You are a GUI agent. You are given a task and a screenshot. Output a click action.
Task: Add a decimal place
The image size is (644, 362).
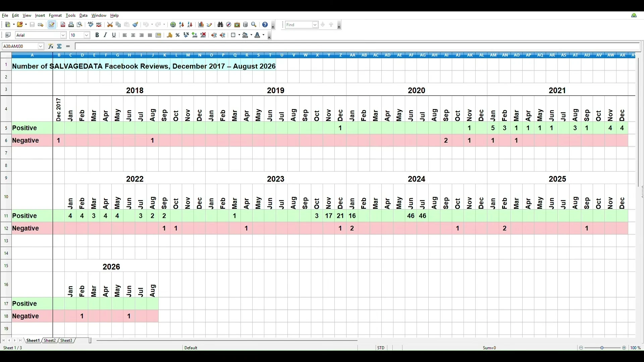(195, 35)
